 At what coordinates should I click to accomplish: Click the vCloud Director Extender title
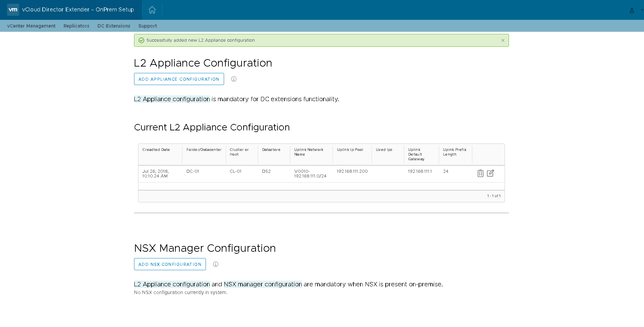pos(78,10)
